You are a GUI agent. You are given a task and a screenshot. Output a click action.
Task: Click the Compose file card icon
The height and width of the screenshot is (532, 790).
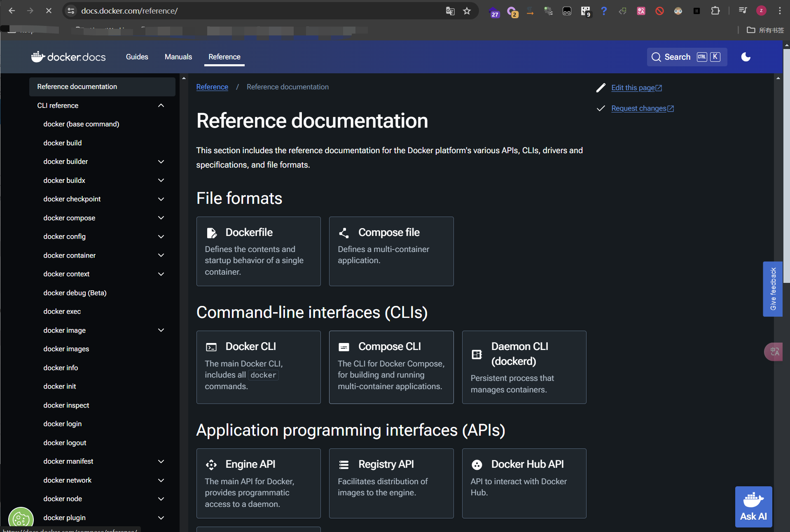point(344,233)
